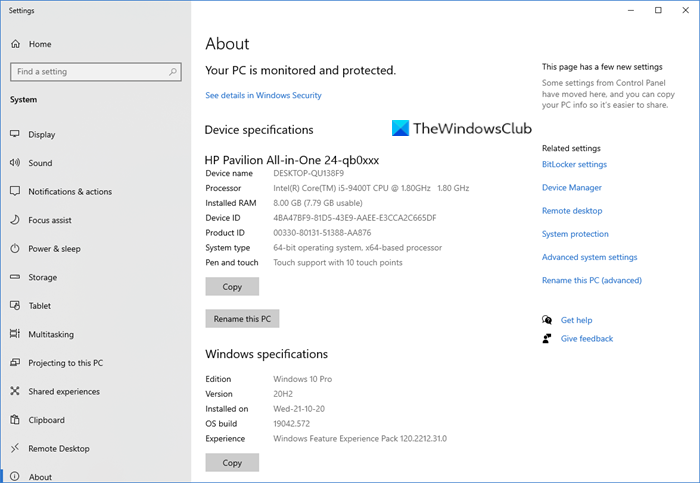
Task: Open Remote desktop related link
Action: pyautogui.click(x=572, y=211)
